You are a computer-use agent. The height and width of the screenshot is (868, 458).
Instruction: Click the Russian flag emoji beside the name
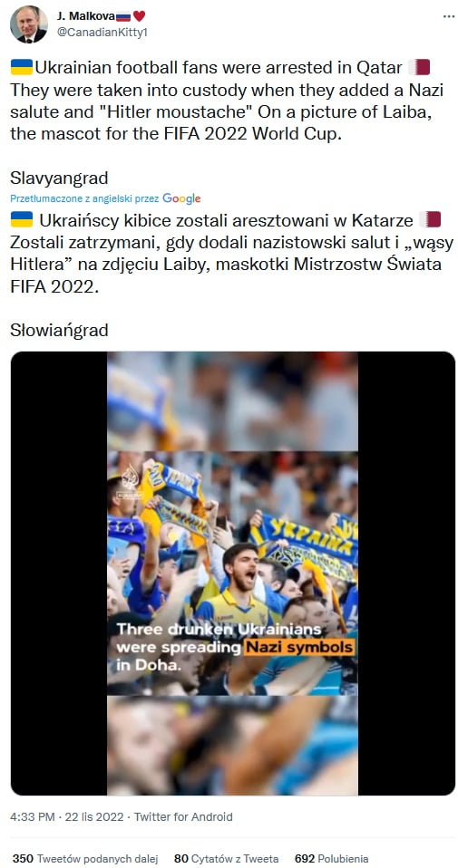[123, 16]
